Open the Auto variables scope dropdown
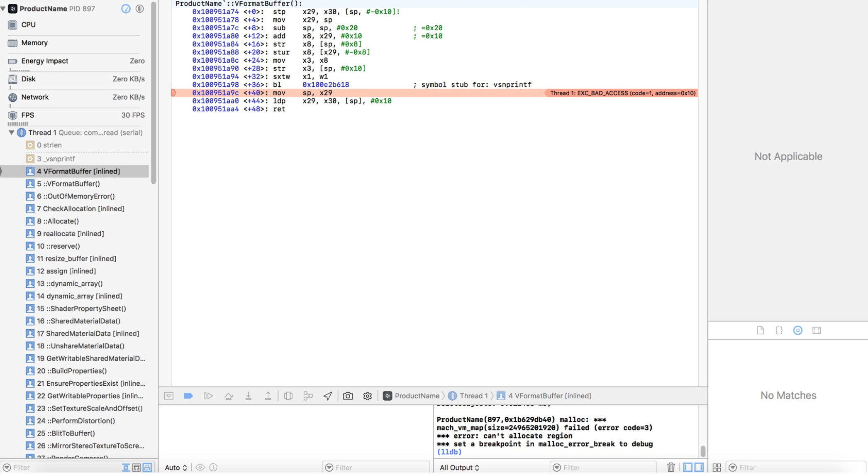Screen dimensions: 868x475 (176, 468)
